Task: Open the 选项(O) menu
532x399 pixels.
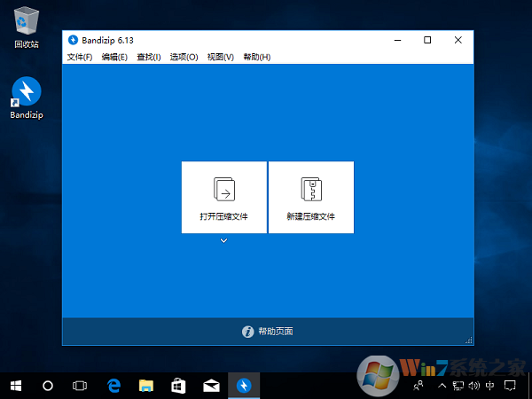Action: [x=184, y=57]
